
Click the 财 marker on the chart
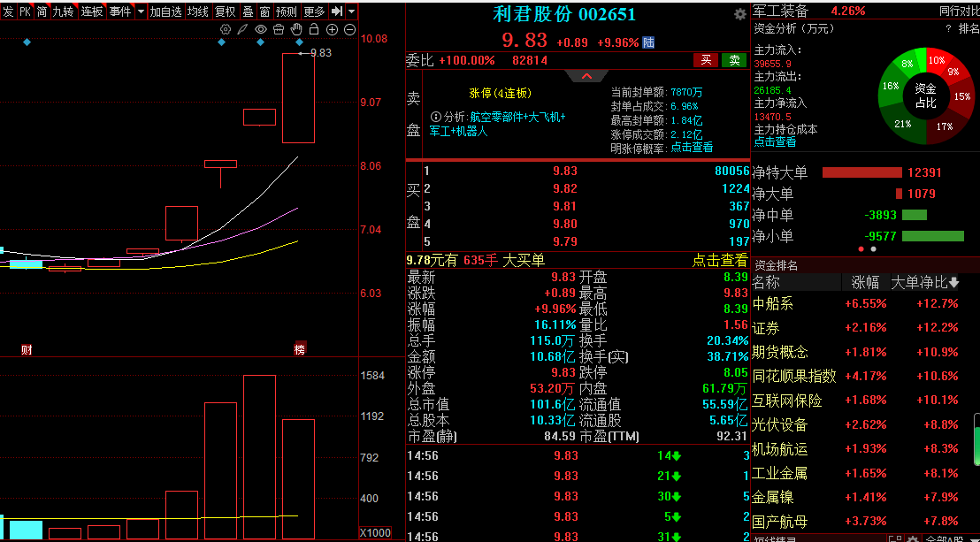(x=27, y=349)
